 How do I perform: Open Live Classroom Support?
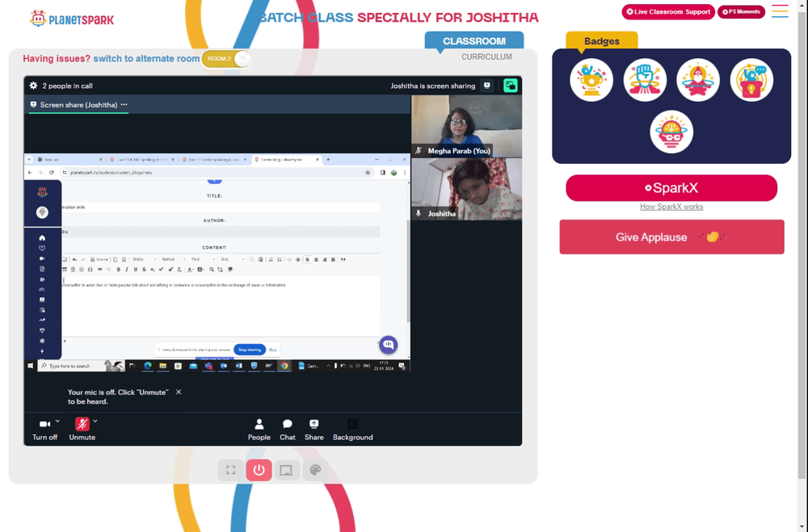point(668,12)
